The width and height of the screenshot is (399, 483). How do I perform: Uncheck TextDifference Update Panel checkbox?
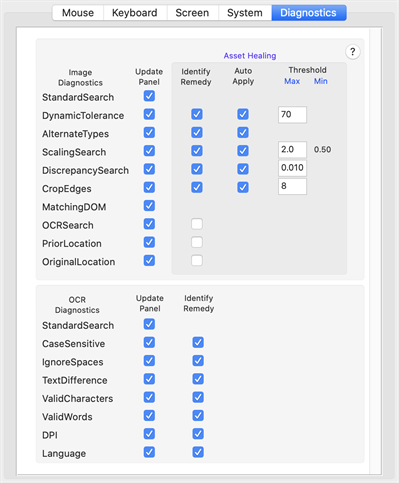click(149, 379)
